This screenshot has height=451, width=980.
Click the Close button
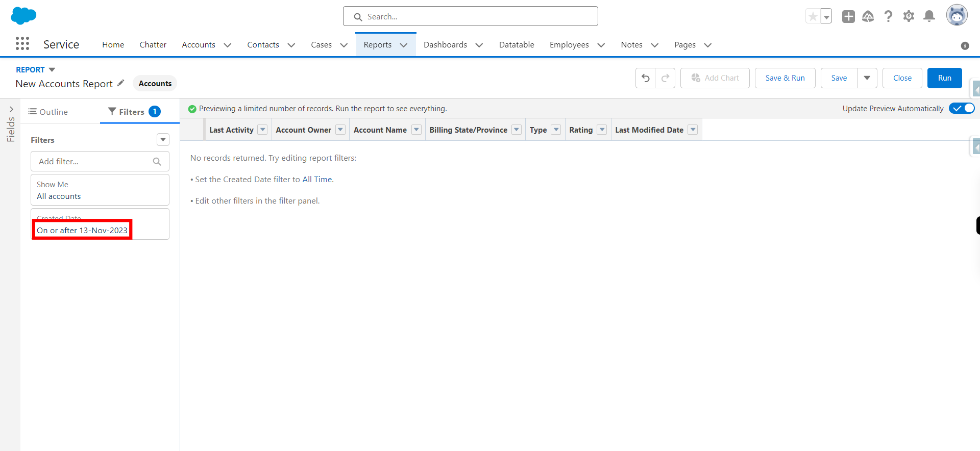[x=902, y=78]
